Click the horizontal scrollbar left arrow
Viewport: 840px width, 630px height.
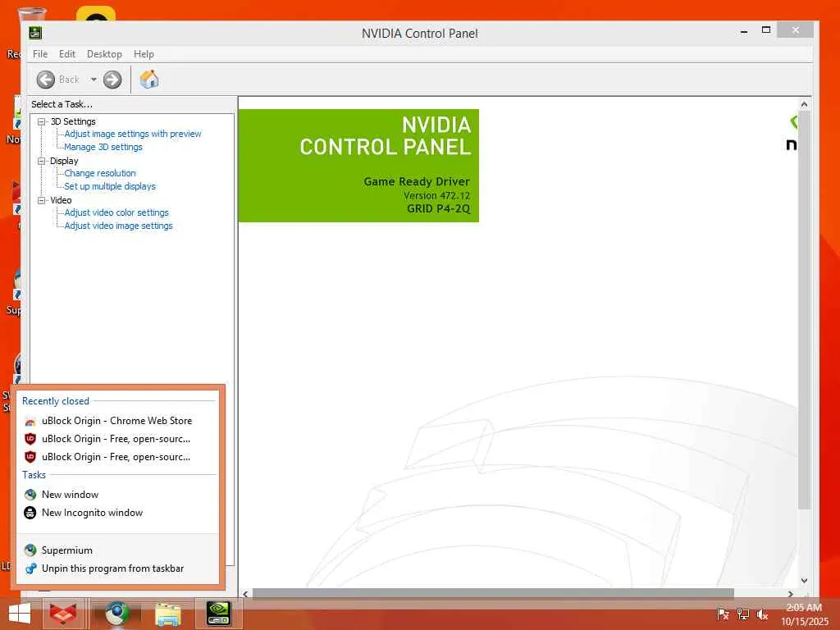pyautogui.click(x=245, y=594)
